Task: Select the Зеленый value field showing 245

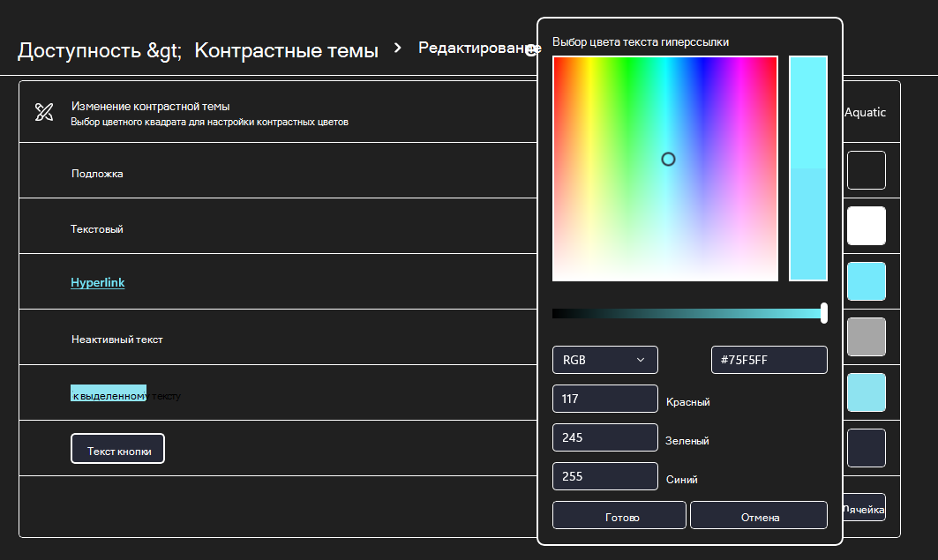Action: 604,437
